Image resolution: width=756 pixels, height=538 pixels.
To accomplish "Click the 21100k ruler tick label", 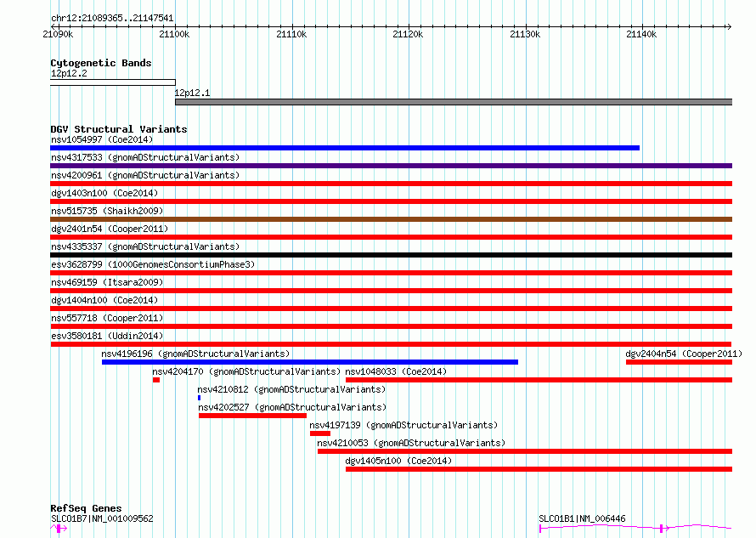I will click(174, 34).
